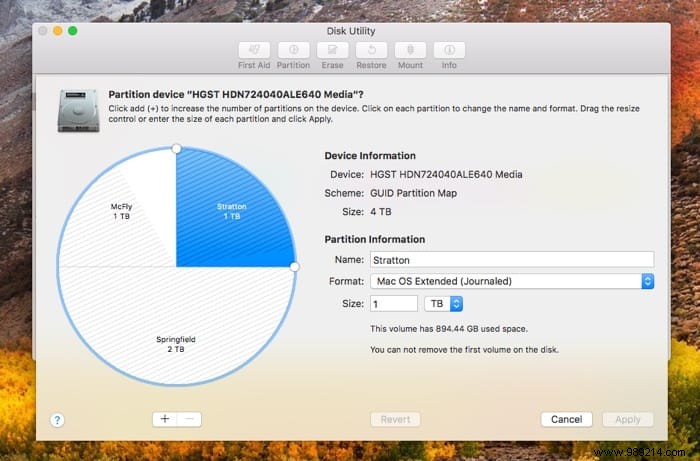Viewport: 700px width, 461px height.
Task: Open help with the question mark button
Action: 57,420
